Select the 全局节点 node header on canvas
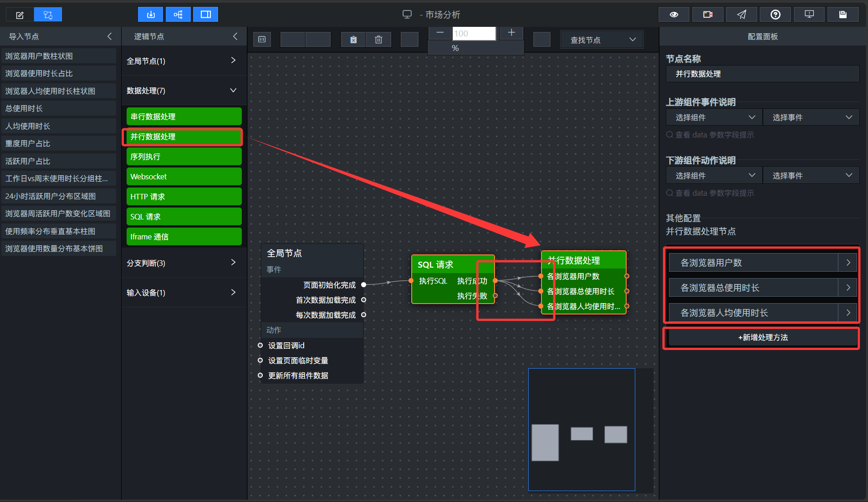This screenshot has height=502, width=868. coord(312,253)
